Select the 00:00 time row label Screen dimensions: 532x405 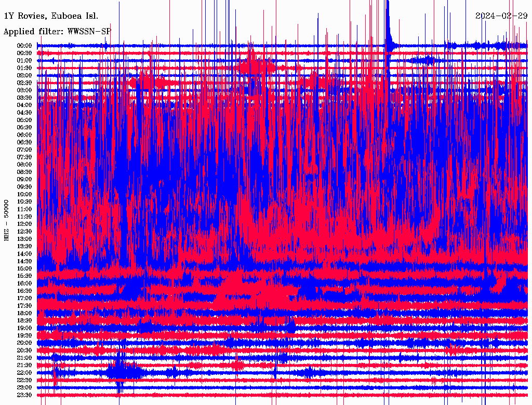(x=24, y=46)
